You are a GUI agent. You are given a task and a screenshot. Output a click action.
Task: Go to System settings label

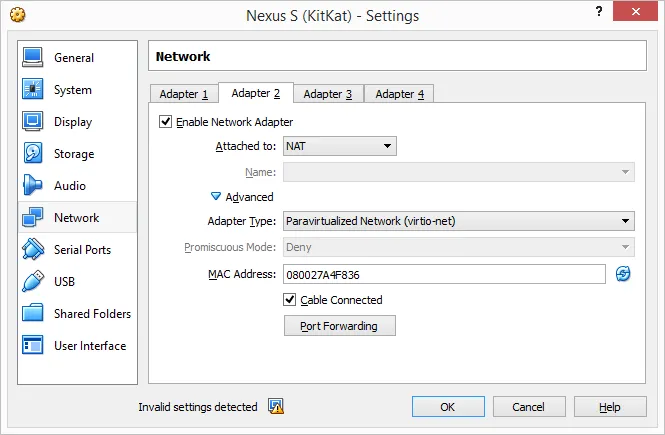[x=73, y=90]
